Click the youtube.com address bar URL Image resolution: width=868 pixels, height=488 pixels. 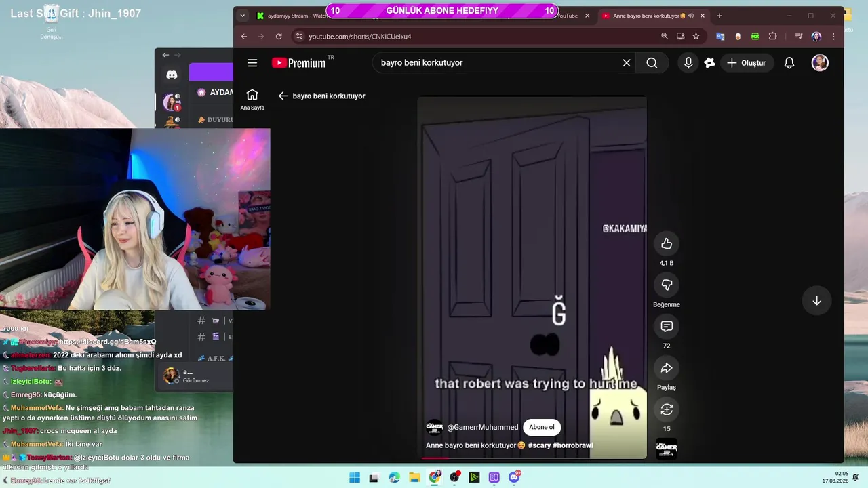pos(360,37)
